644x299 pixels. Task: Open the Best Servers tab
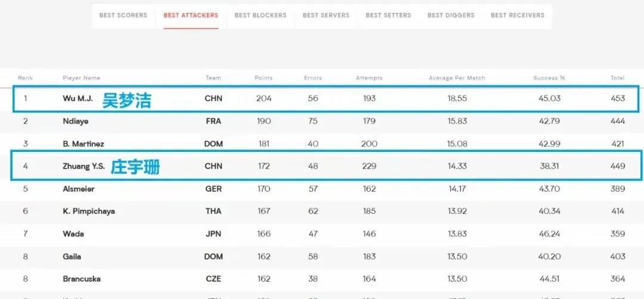point(326,15)
